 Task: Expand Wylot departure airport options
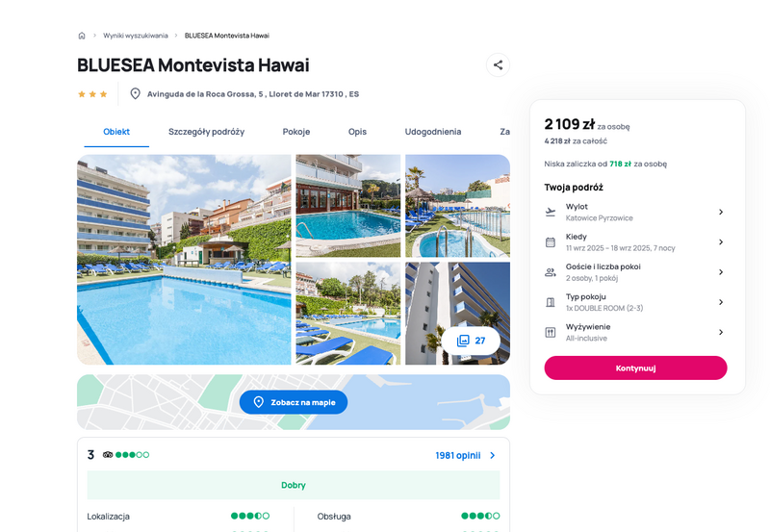pyautogui.click(x=721, y=212)
